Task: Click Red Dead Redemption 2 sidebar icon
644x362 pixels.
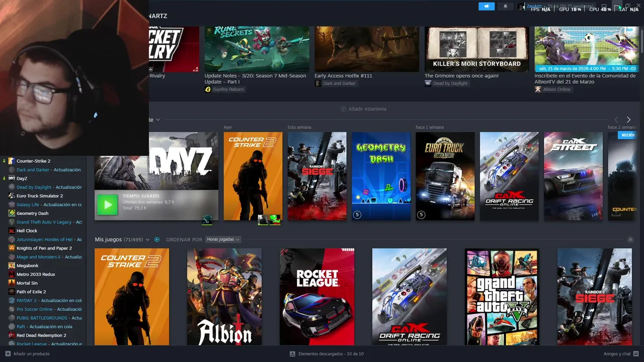Action: (x=12, y=335)
